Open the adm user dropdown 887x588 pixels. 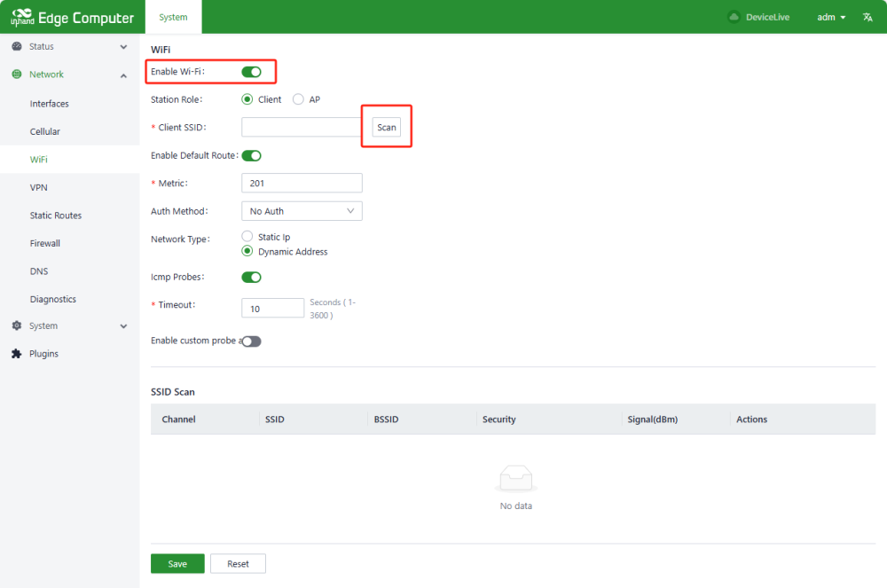[831, 17]
